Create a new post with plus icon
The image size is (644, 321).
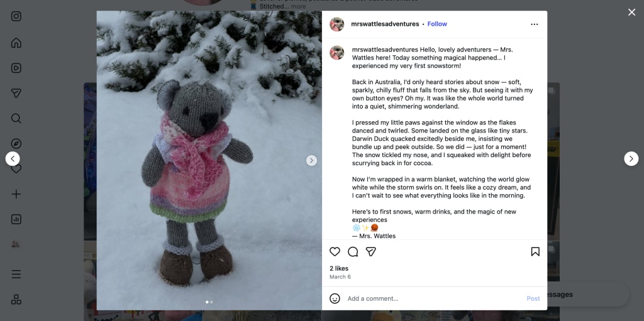pyautogui.click(x=16, y=194)
